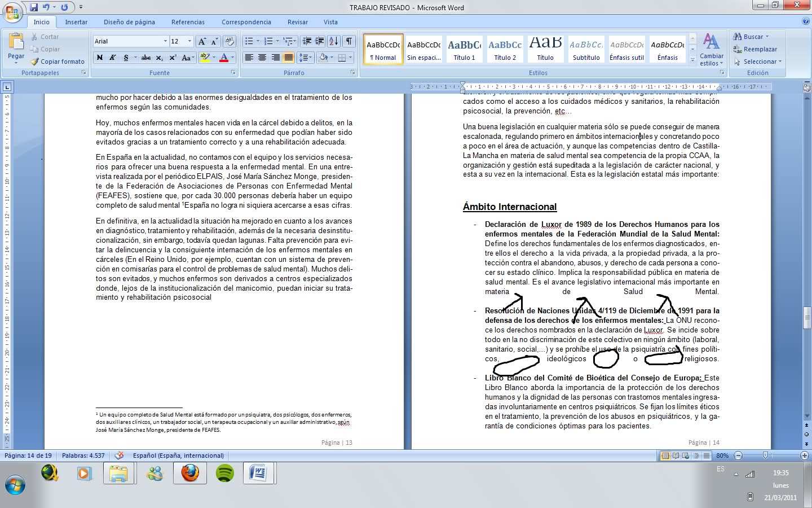Open the Revisar ribbon tab
The width and height of the screenshot is (812, 508).
pyautogui.click(x=297, y=22)
